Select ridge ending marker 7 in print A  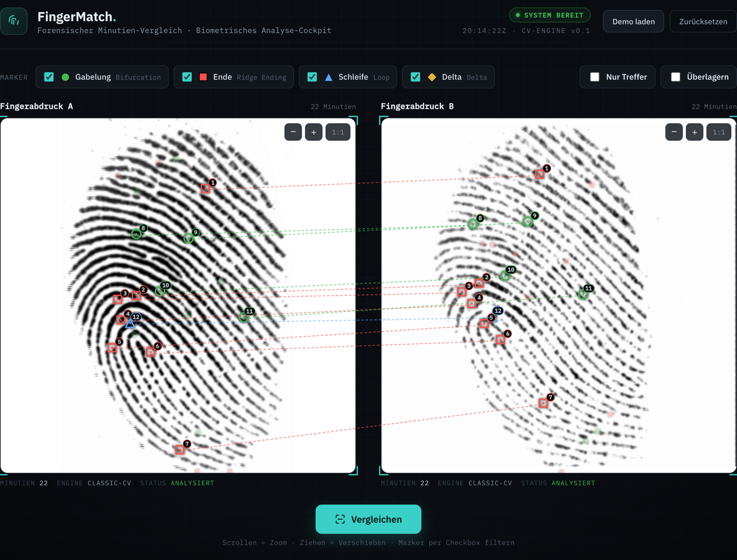180,450
